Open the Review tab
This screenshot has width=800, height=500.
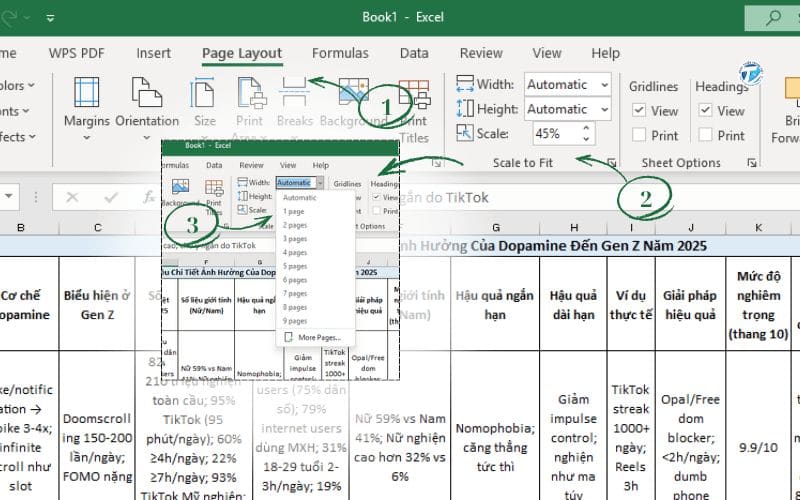click(481, 53)
